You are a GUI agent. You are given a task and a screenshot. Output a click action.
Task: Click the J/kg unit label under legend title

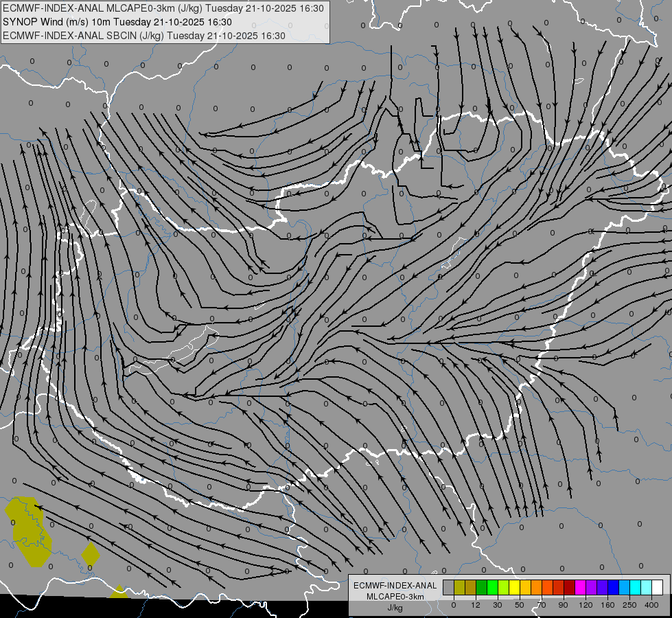pos(395,608)
